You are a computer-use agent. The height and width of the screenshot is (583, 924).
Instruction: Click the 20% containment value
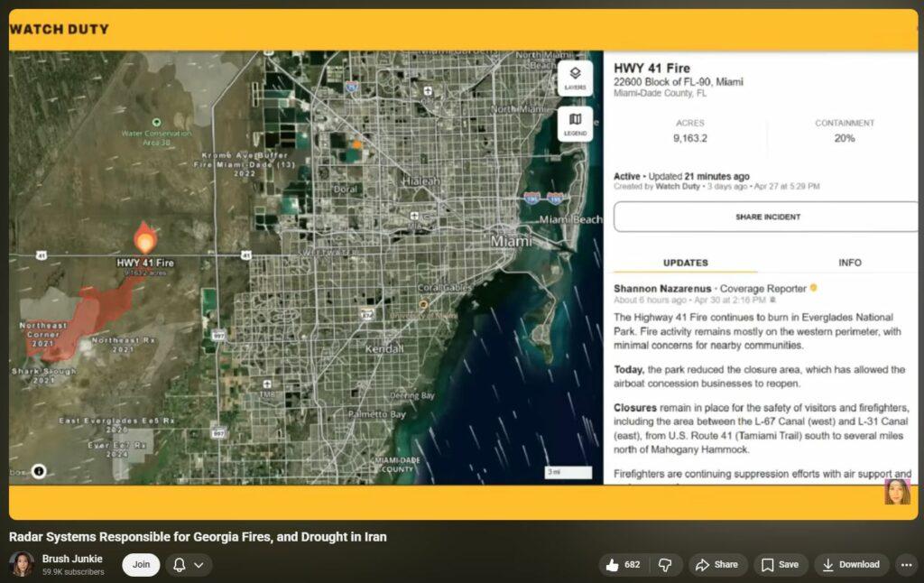pos(845,138)
